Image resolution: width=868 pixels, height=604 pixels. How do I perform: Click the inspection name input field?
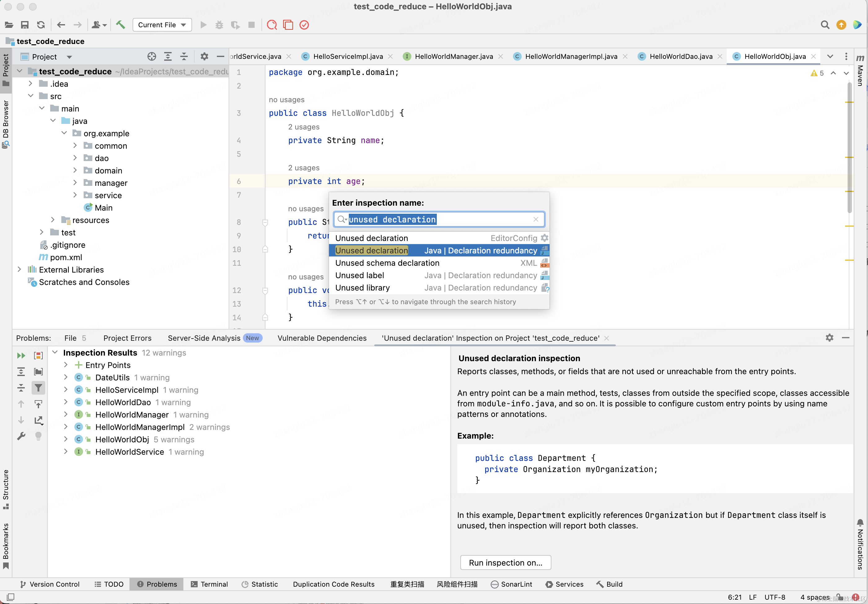(x=439, y=219)
